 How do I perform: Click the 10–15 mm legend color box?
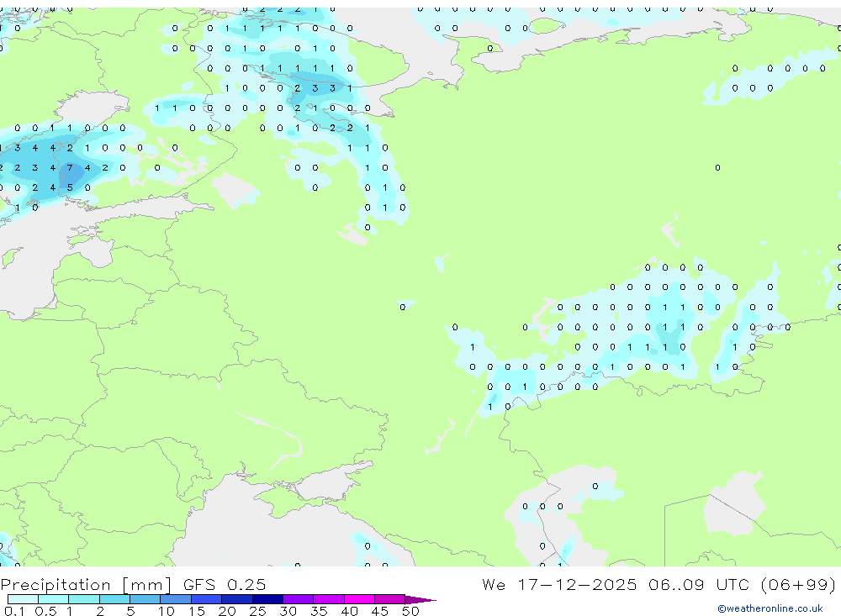[x=176, y=599]
